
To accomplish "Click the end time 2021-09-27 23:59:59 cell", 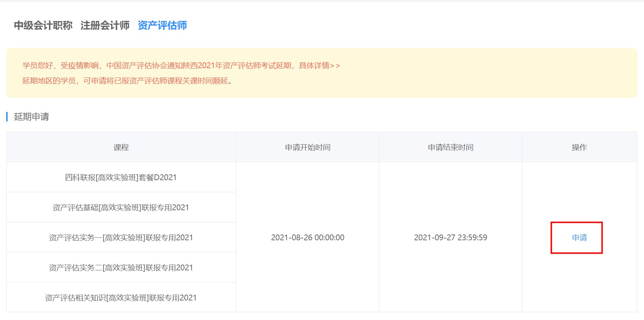I will pos(451,238).
